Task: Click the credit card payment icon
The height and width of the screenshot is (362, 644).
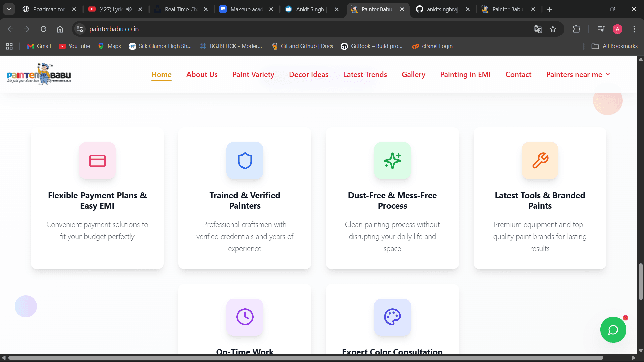Action: [x=97, y=161]
